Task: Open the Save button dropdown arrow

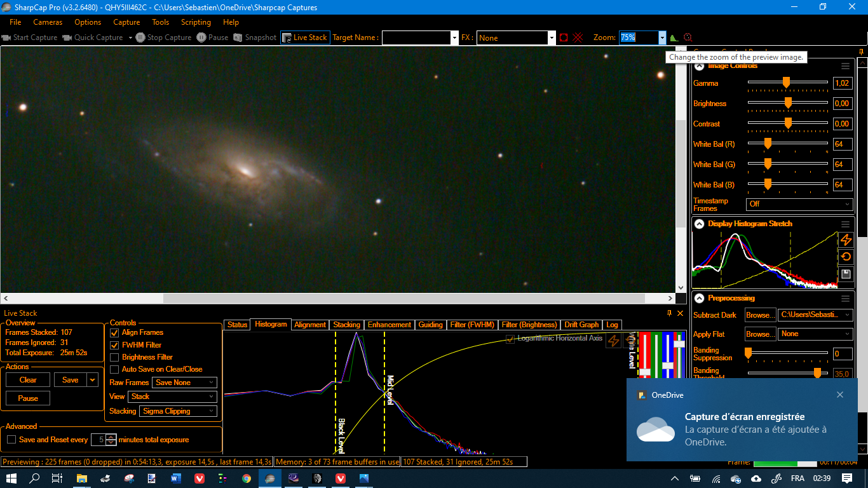Action: point(93,380)
